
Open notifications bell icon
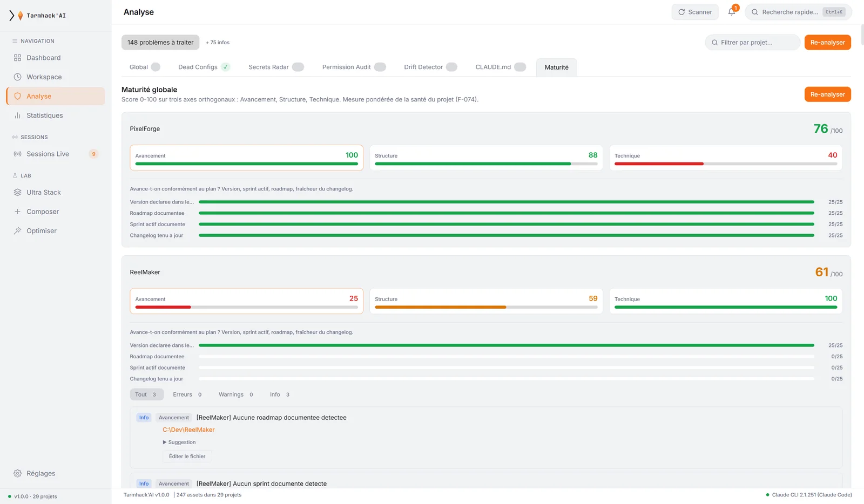tap(732, 12)
